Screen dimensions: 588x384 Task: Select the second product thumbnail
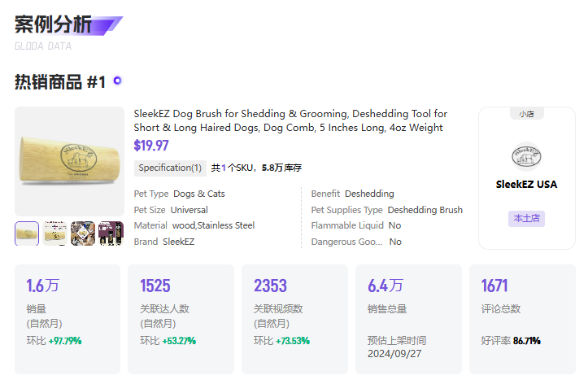click(x=54, y=233)
